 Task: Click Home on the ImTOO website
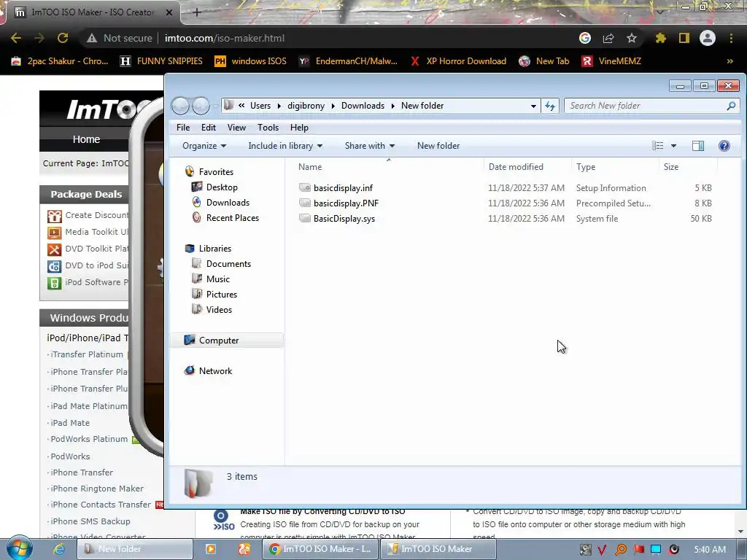[86, 139]
